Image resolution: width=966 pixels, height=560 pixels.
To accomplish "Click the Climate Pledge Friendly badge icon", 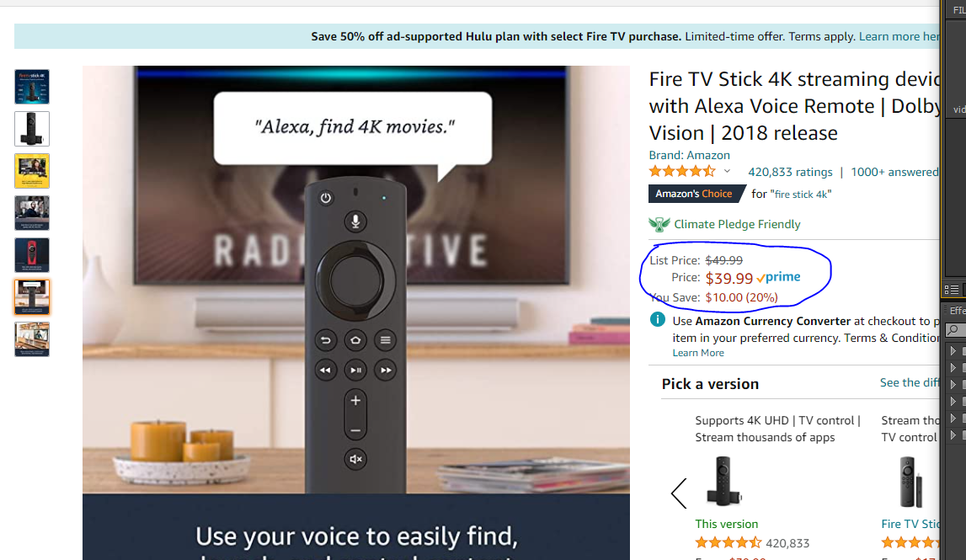I will (659, 224).
